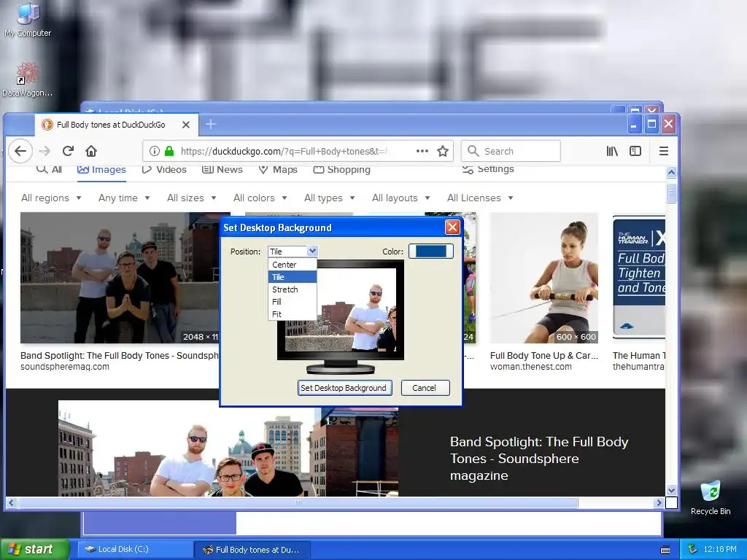The height and width of the screenshot is (560, 747).
Task: Select the DataWagon desktop shortcut
Action: (x=28, y=79)
